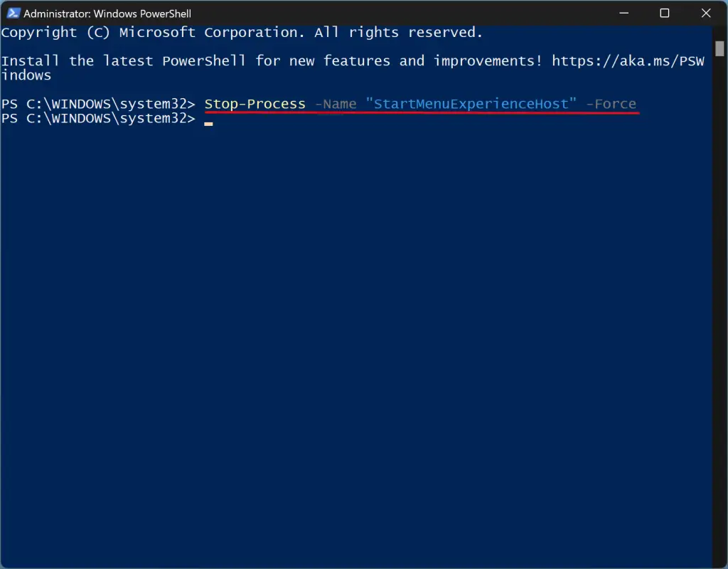Screen dimensions: 728x569
Task: Click the wrapped indows text on second line
Action: pyautogui.click(x=26, y=75)
